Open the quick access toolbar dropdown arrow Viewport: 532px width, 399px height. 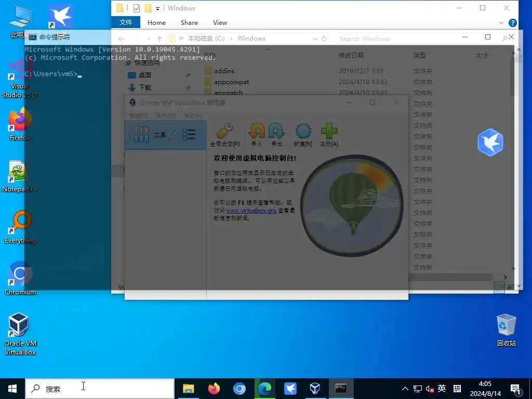coord(158,8)
